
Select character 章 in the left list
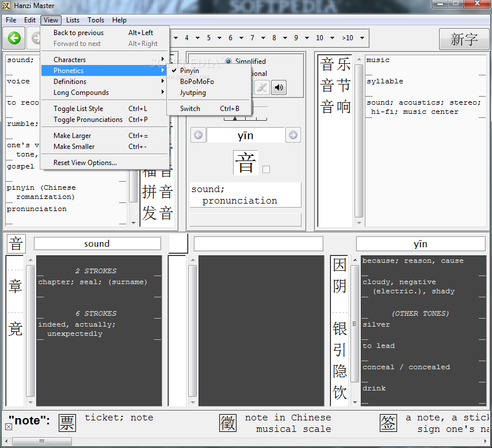pyautogui.click(x=15, y=286)
